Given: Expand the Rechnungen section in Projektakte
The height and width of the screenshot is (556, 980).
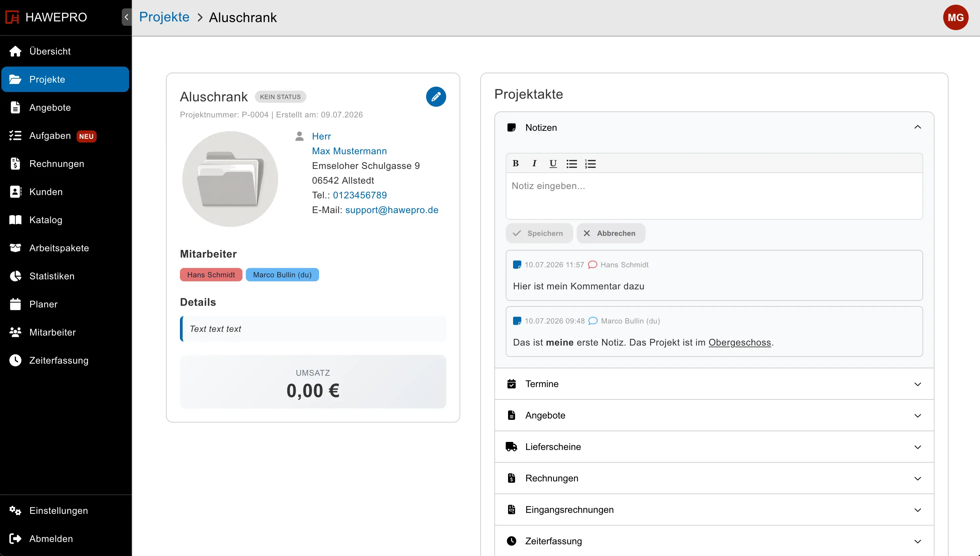Looking at the screenshot, I should pos(714,478).
